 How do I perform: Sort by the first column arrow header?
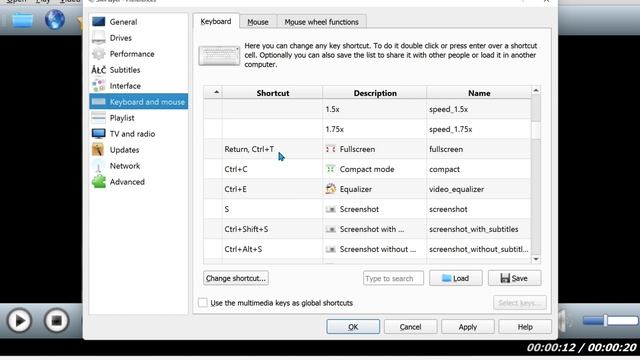pos(213,93)
